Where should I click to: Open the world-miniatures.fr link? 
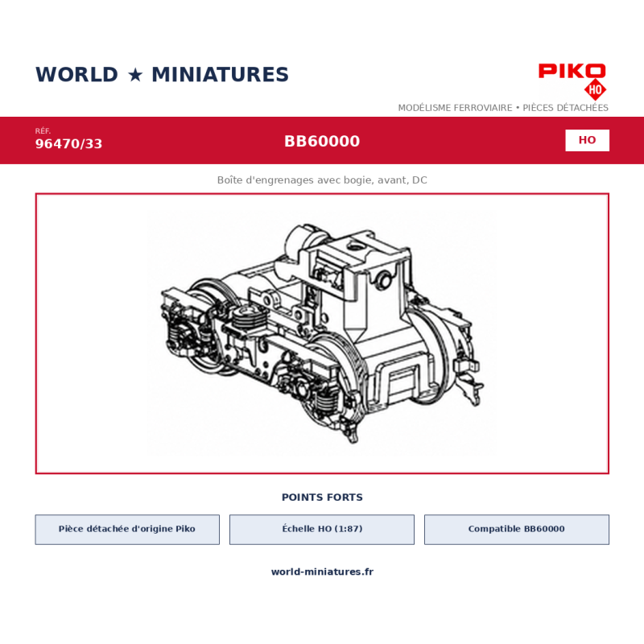322,572
